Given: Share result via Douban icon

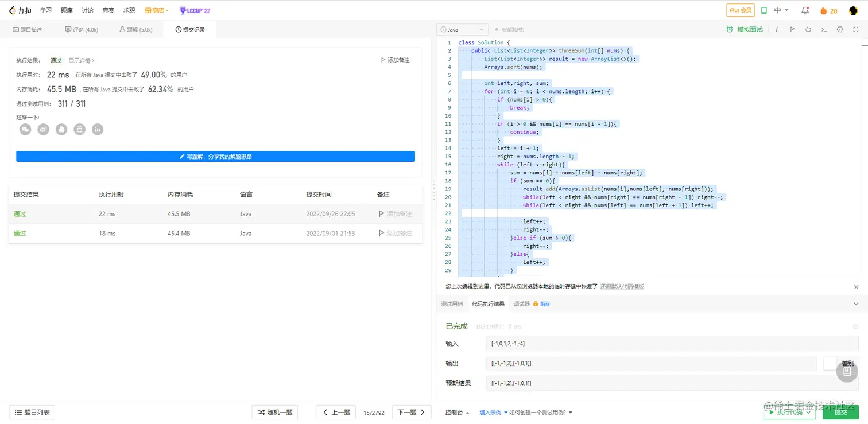Looking at the screenshot, I should click(80, 130).
